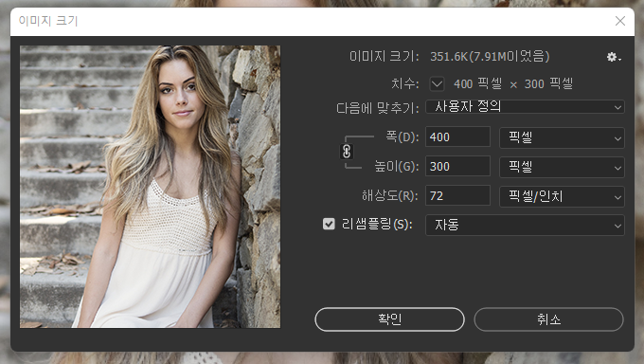Open the 다음에 맞추기 preset dropdown
Screen dimensions: 644x364
pyautogui.click(x=525, y=107)
